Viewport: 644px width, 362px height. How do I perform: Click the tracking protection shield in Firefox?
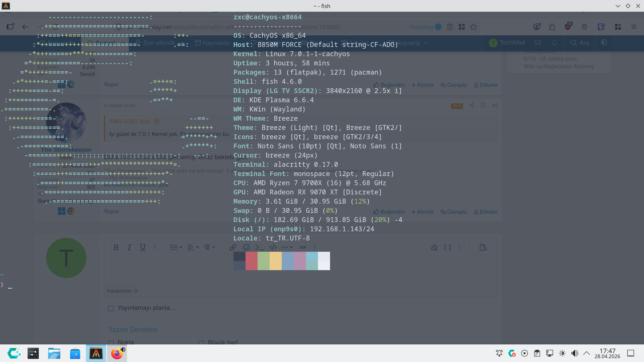[x=119, y=27]
